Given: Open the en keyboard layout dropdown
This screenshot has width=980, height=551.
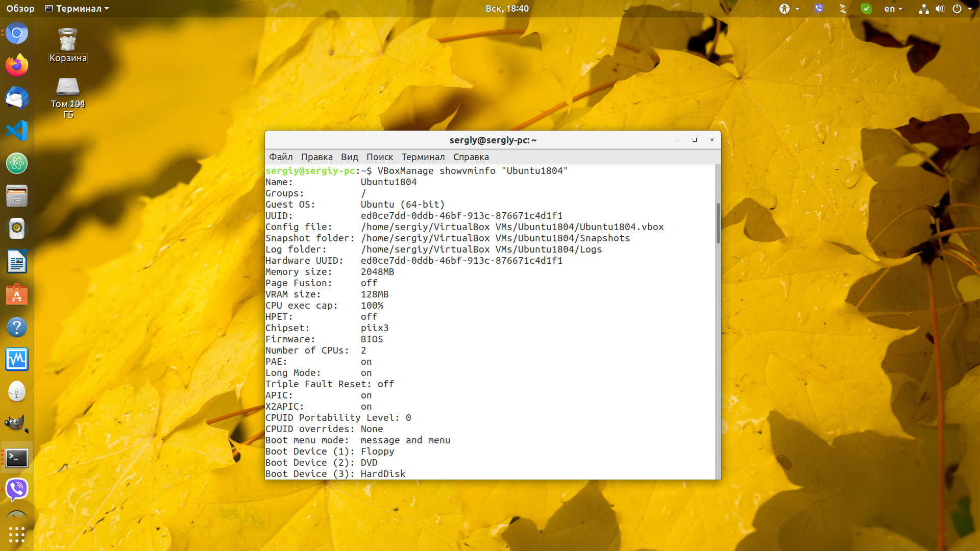Looking at the screenshot, I should point(893,8).
